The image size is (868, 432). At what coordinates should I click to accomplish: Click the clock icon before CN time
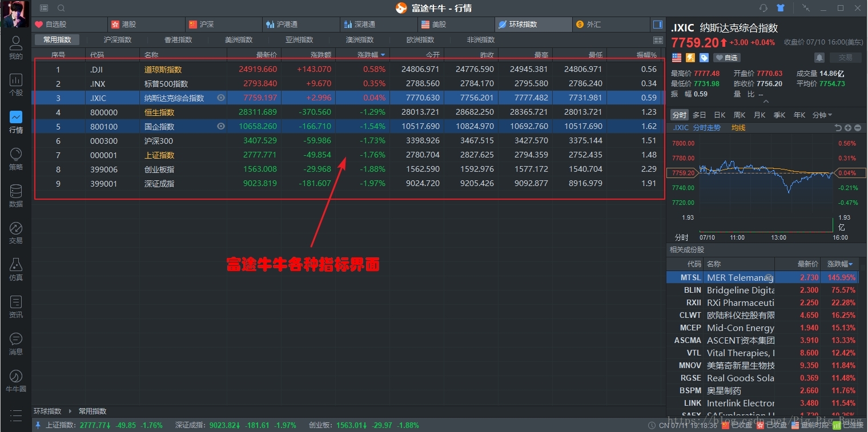pyautogui.click(x=652, y=425)
